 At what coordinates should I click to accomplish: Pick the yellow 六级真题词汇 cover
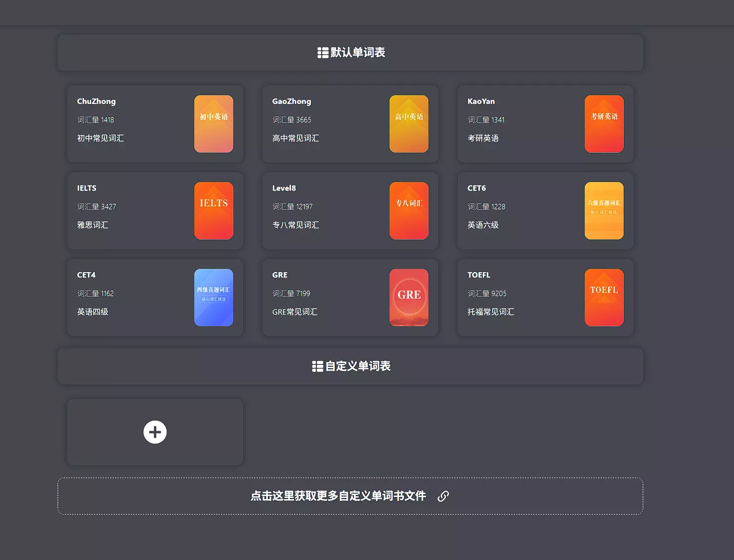[604, 211]
